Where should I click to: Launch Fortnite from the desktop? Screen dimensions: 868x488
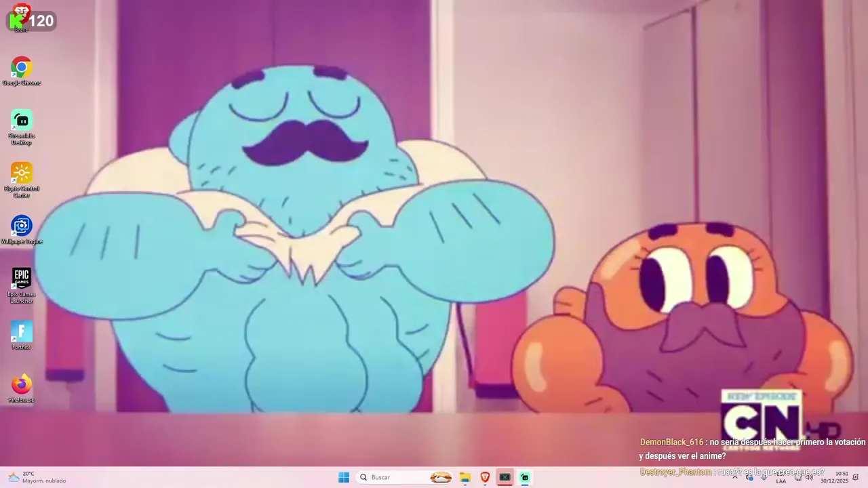[x=22, y=335]
